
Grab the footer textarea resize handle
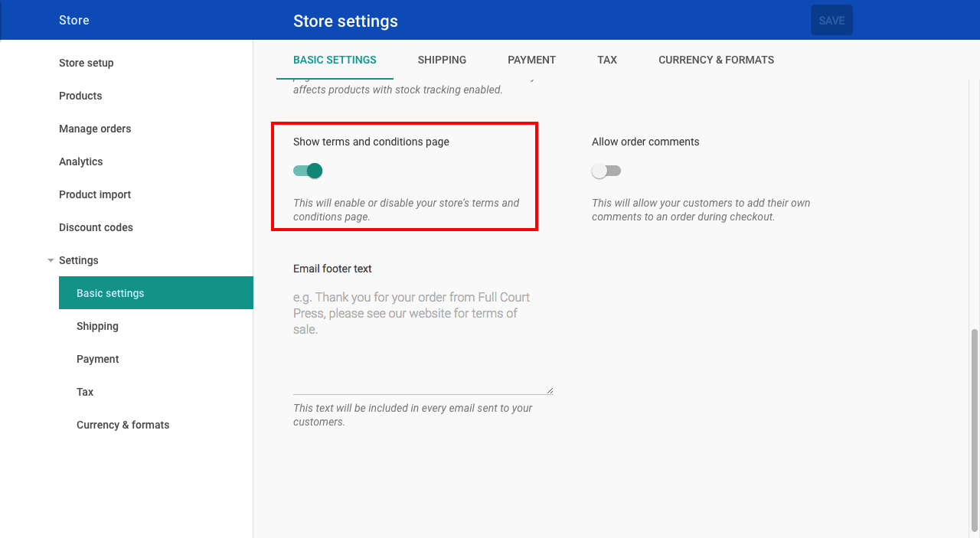point(549,390)
